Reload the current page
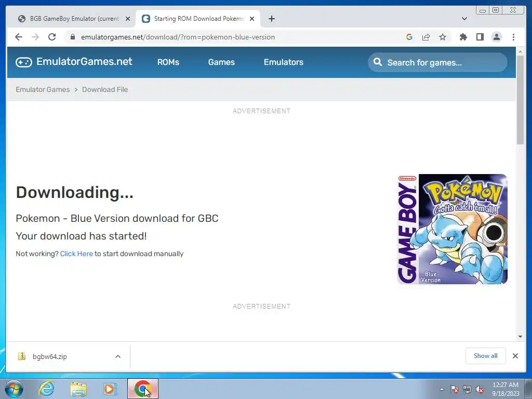 pyautogui.click(x=52, y=37)
